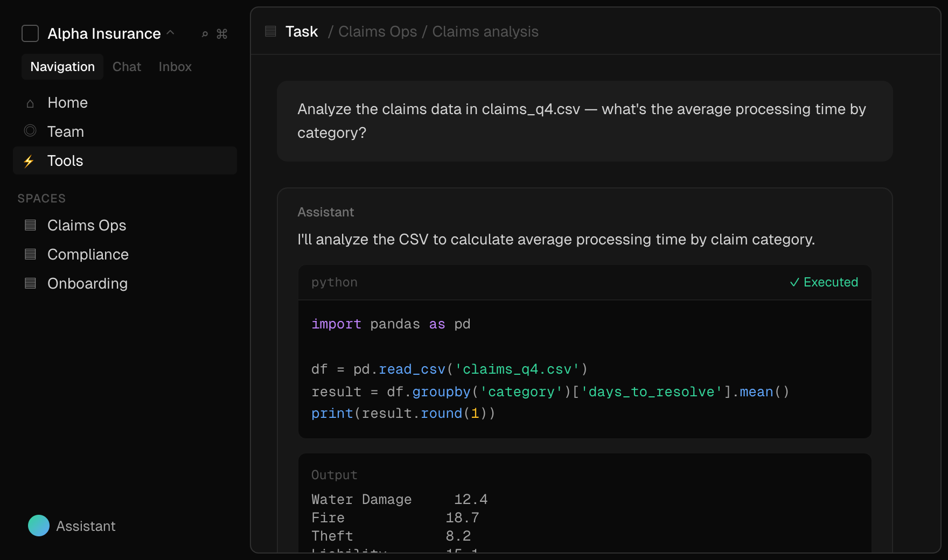Click the Compliance space icon
Screen dimensions: 948x560
pyautogui.click(x=30, y=254)
